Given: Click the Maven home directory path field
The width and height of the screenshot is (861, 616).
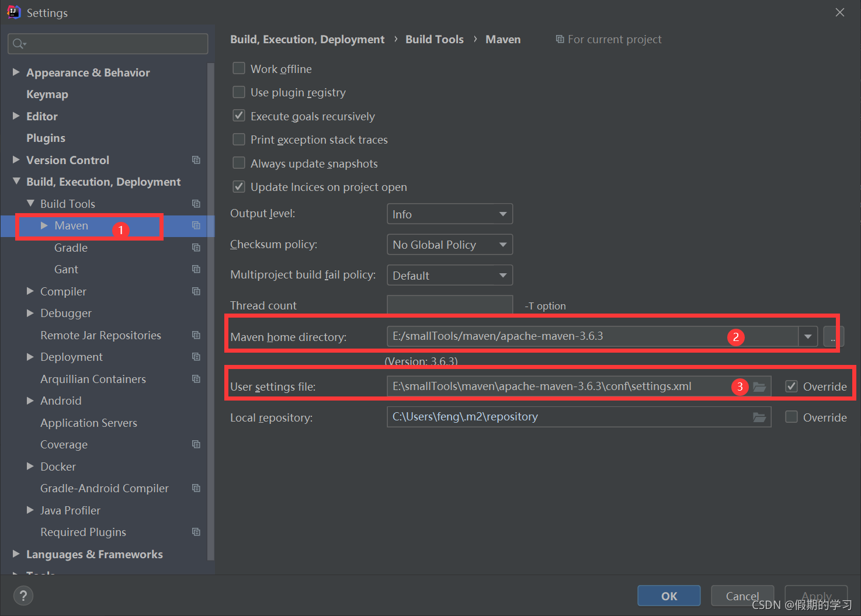Looking at the screenshot, I should click(x=593, y=336).
